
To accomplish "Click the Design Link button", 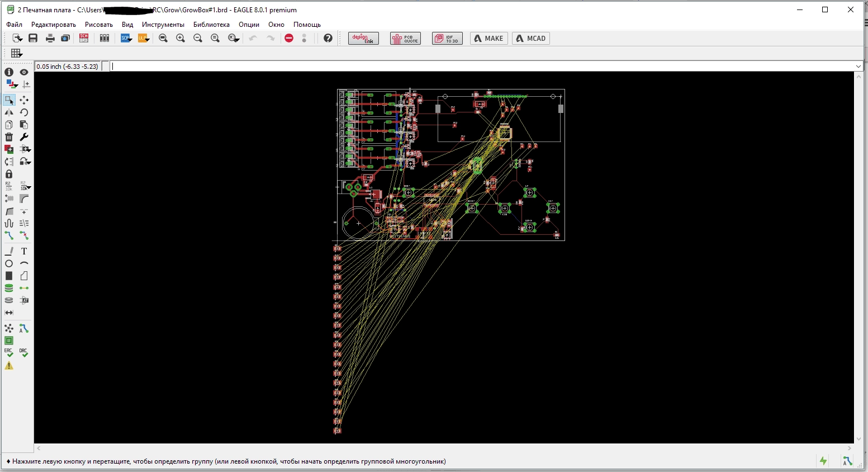I will tap(363, 38).
